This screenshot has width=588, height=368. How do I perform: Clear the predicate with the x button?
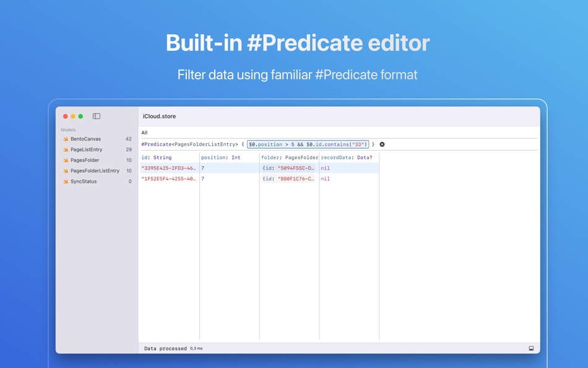point(382,144)
